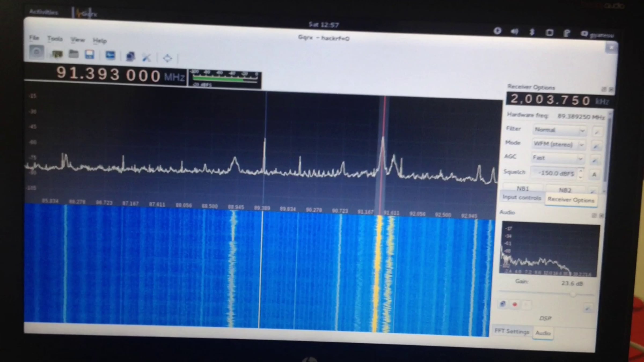The height and width of the screenshot is (362, 644).
Task: Open the accessibility menu in the top bar
Action: (x=497, y=31)
